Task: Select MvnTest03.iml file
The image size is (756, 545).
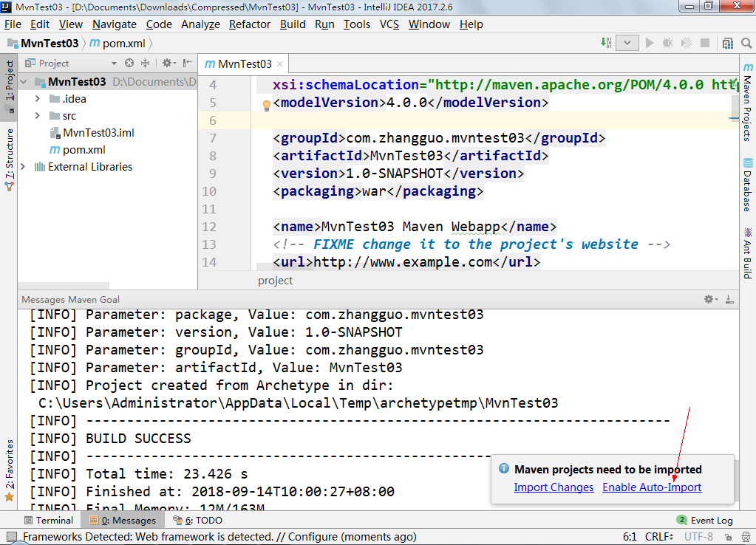Action: tap(92, 133)
